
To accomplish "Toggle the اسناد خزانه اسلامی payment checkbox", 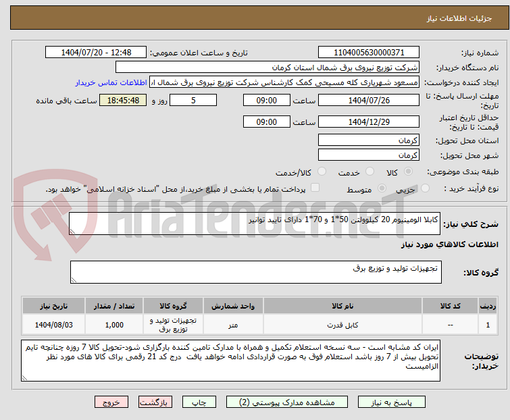I will (x=315, y=188).
